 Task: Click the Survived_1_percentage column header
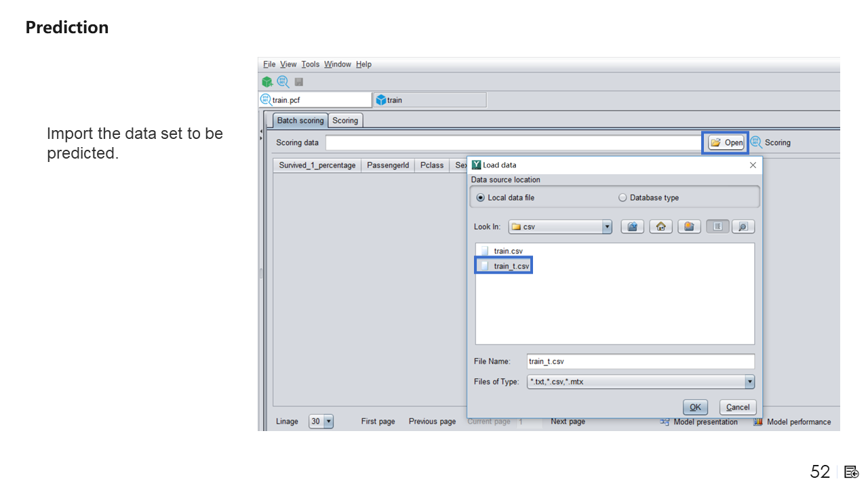click(317, 165)
